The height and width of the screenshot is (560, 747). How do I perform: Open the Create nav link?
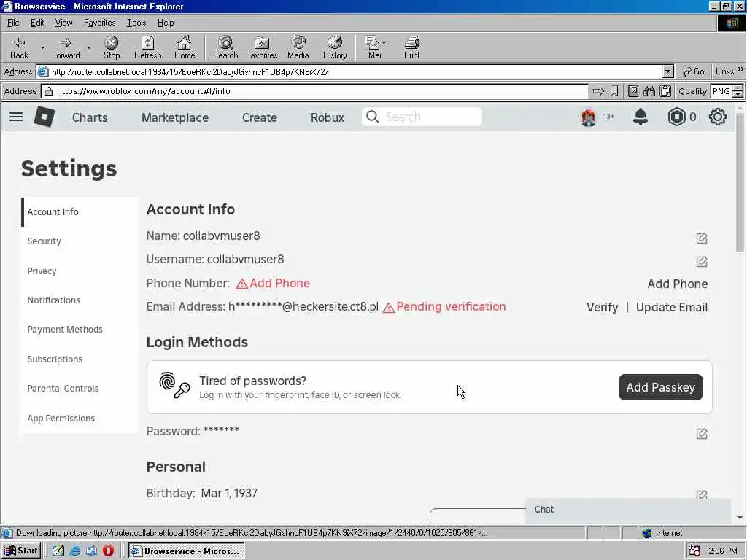pos(260,117)
